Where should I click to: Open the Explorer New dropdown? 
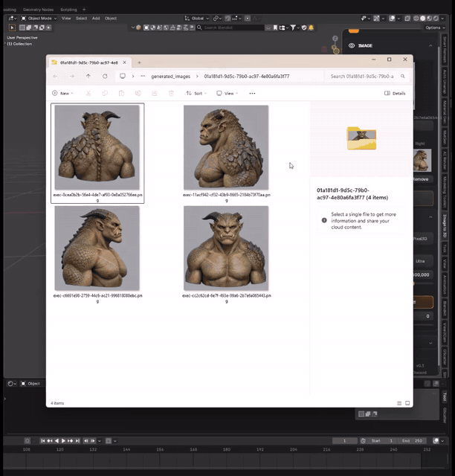[x=63, y=93]
